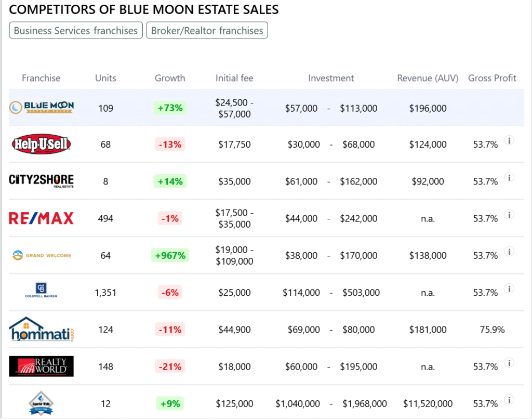This screenshot has width=532, height=419.
Task: Click info icon in Realty World row
Action: [509, 363]
